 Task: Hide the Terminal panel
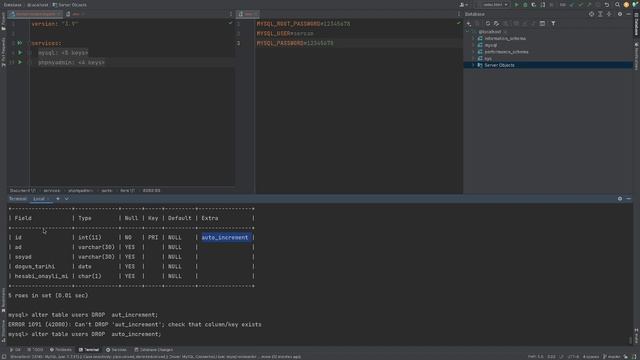tap(629, 199)
